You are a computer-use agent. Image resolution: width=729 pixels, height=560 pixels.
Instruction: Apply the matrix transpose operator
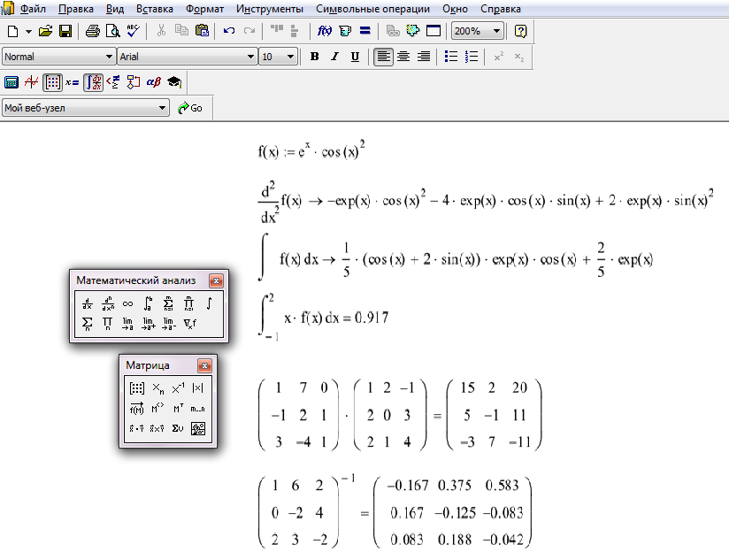[178, 409]
